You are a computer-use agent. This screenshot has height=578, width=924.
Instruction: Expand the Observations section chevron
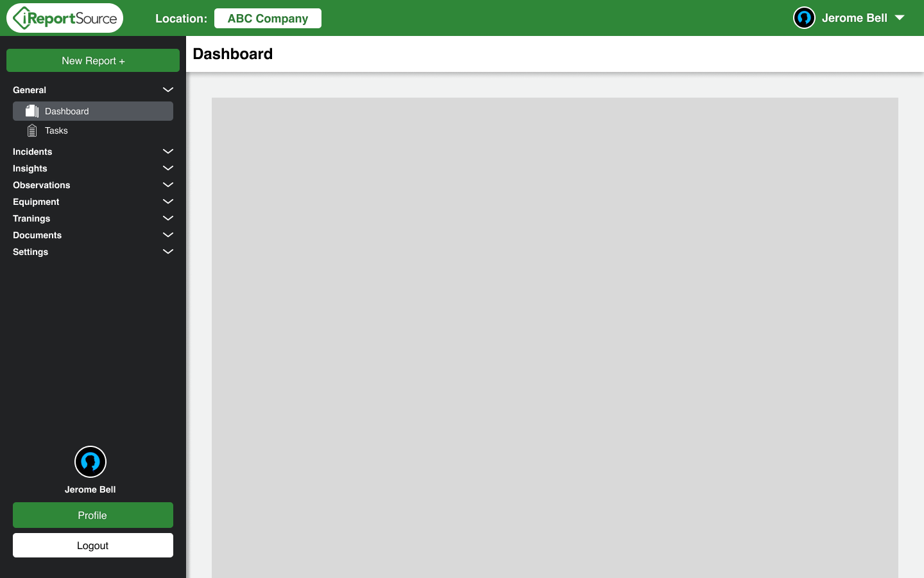tap(168, 185)
